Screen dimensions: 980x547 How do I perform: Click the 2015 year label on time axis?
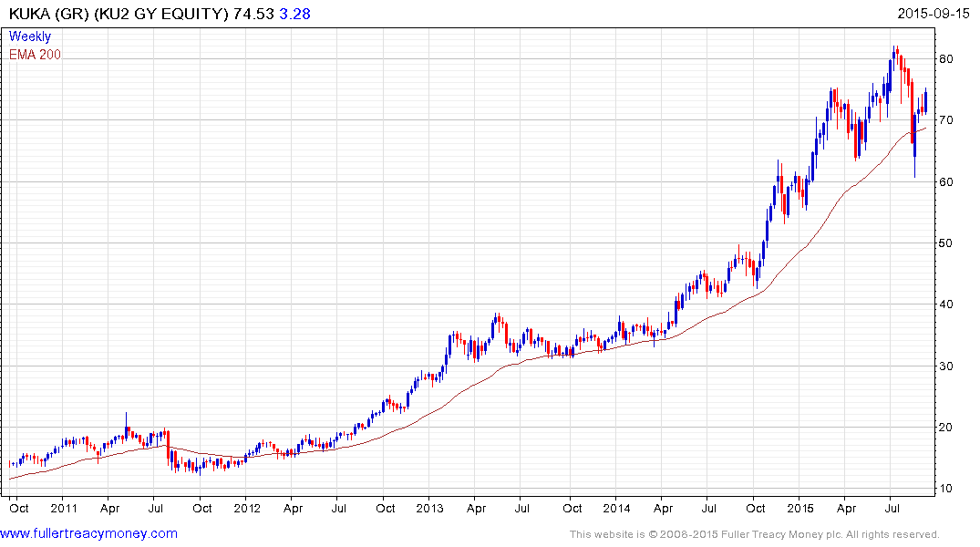coord(800,508)
